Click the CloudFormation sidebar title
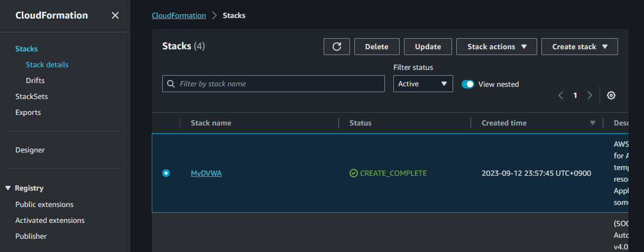Image resolution: width=644 pixels, height=252 pixels. (52, 15)
